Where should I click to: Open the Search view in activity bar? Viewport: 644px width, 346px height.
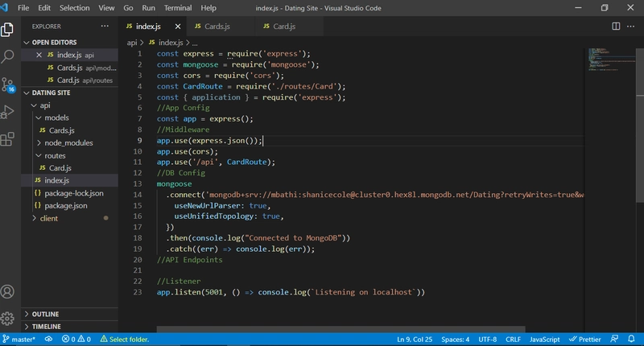[x=7, y=56]
